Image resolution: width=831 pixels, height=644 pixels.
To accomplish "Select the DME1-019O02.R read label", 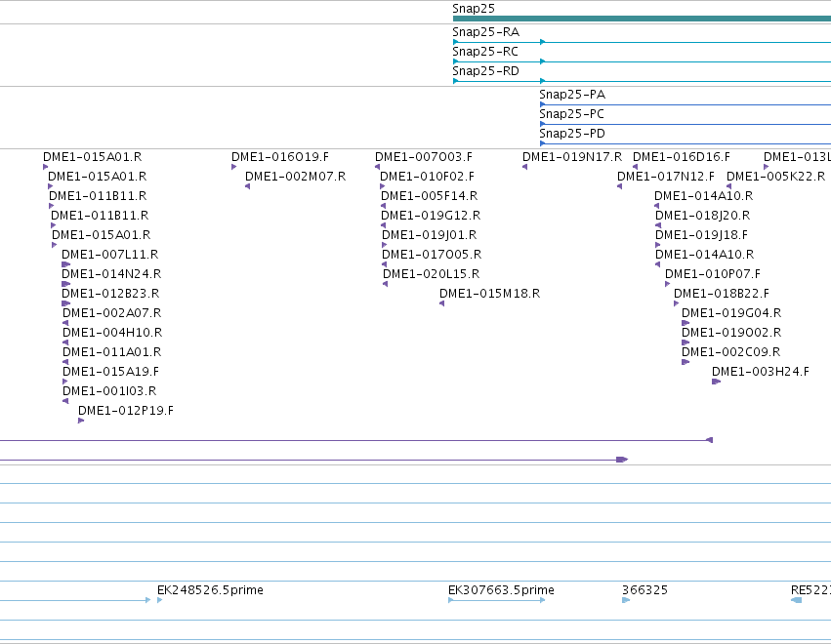I will (x=731, y=333).
